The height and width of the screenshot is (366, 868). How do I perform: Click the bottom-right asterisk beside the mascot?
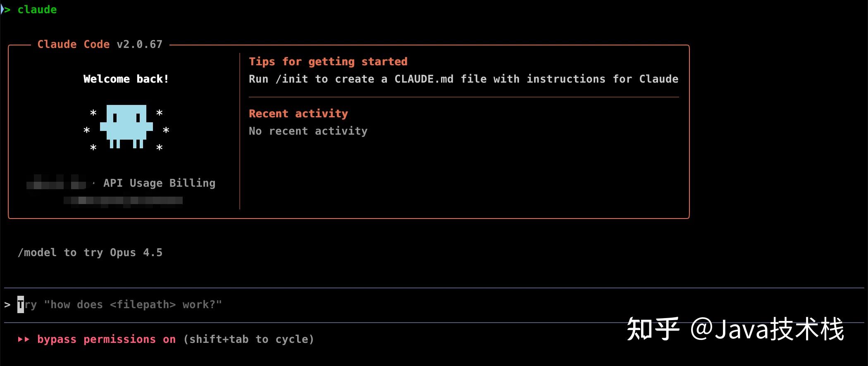tap(160, 147)
